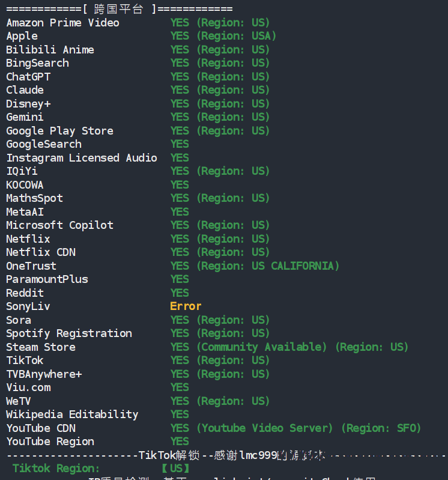Click the Instagram Licensed Audio entry
The width and height of the screenshot is (448, 480).
tap(82, 157)
